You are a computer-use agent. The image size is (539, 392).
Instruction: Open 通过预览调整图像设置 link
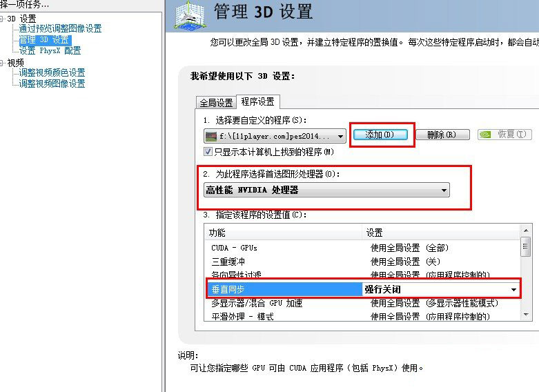(x=60, y=28)
